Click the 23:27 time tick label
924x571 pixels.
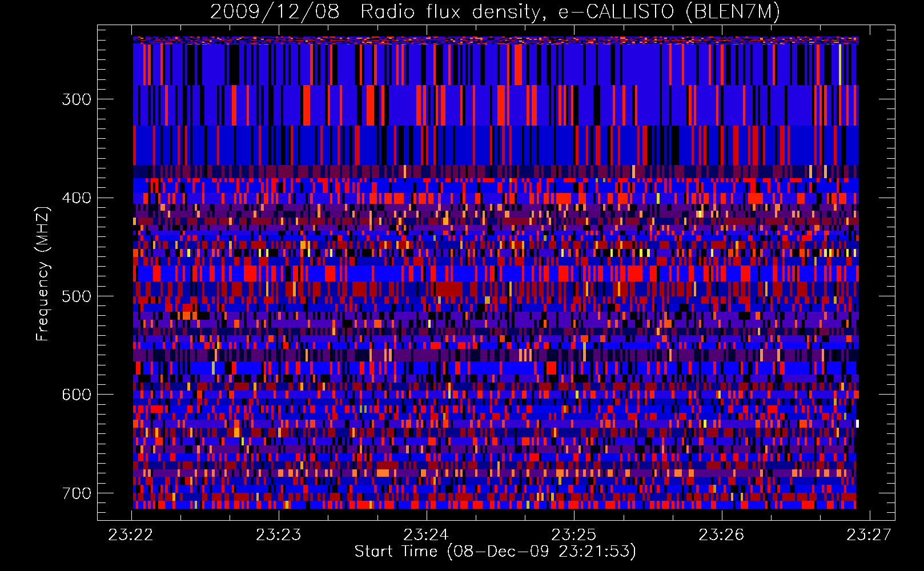coord(869,534)
